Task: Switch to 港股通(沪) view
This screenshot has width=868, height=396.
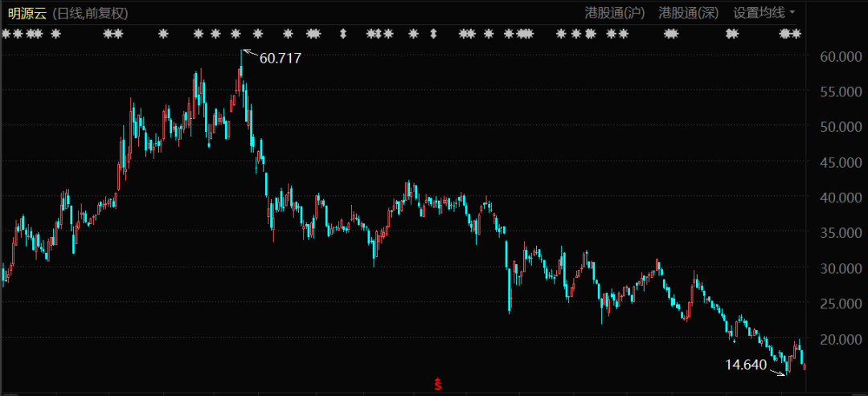Action: (x=614, y=13)
